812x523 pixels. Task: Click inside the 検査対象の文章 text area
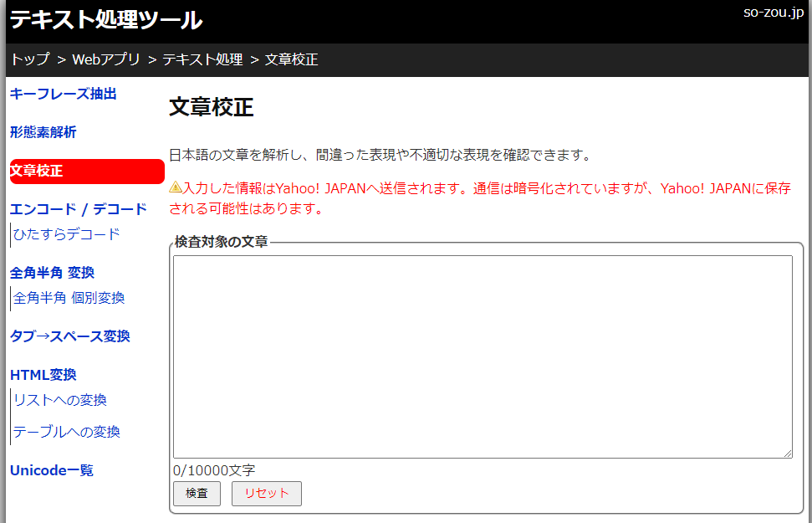pyautogui.click(x=481, y=351)
